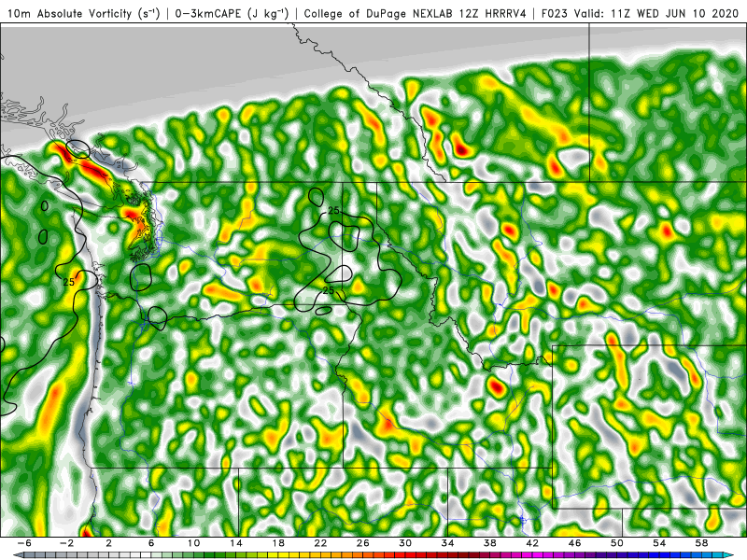Click the '10m Absolute Vorticity' title text
This screenshot has width=747, height=560.
[x=69, y=13]
